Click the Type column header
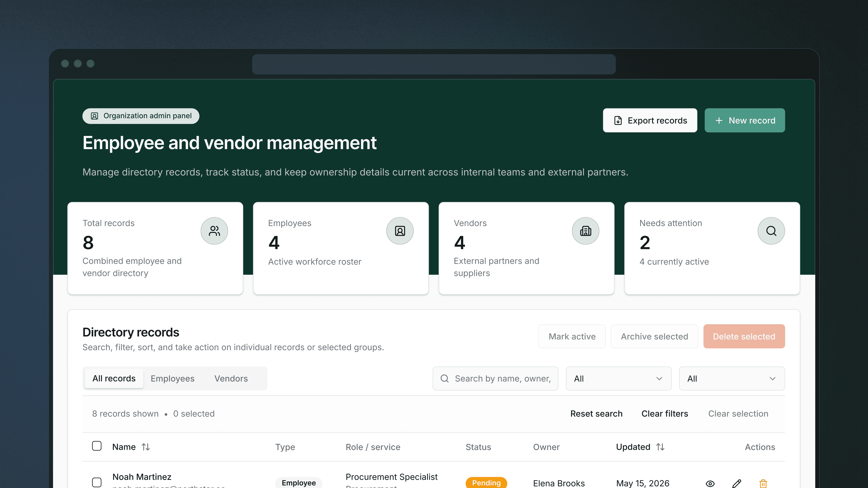Screen dimensions: 868x488 pyautogui.click(x=285, y=447)
